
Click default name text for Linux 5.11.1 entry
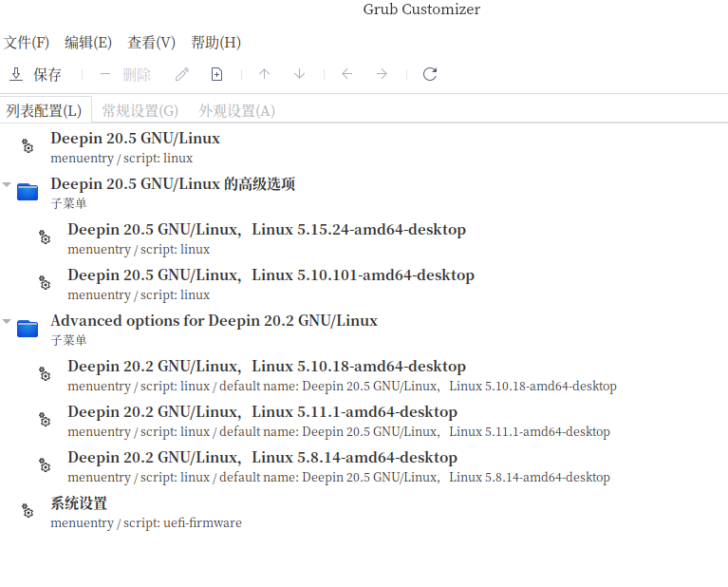pos(415,432)
